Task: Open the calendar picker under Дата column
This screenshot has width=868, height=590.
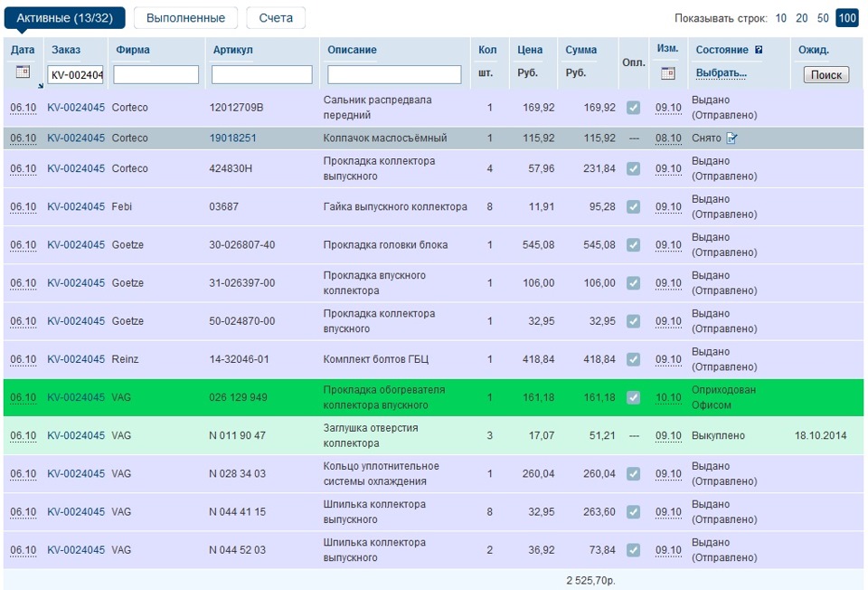Action: [24, 72]
